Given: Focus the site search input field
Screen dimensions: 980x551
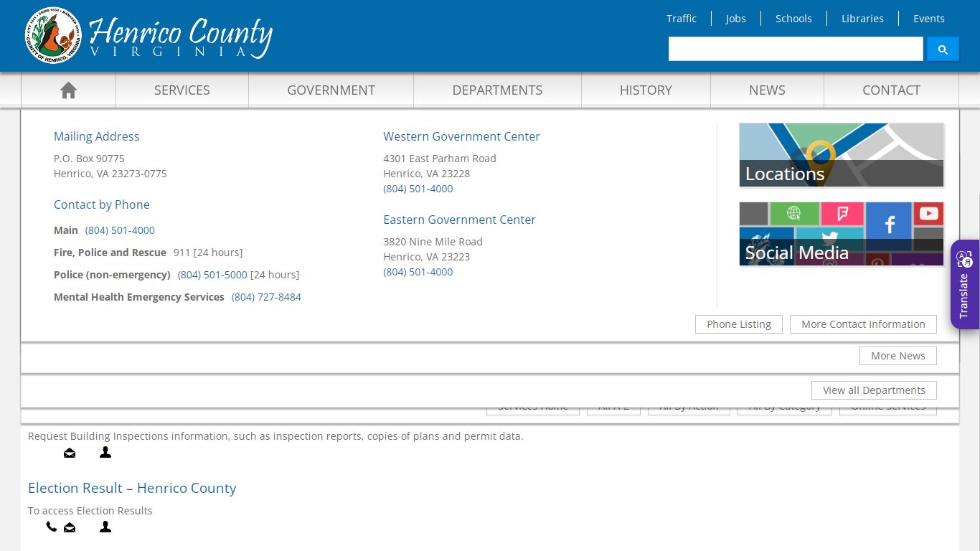Looking at the screenshot, I should [796, 49].
